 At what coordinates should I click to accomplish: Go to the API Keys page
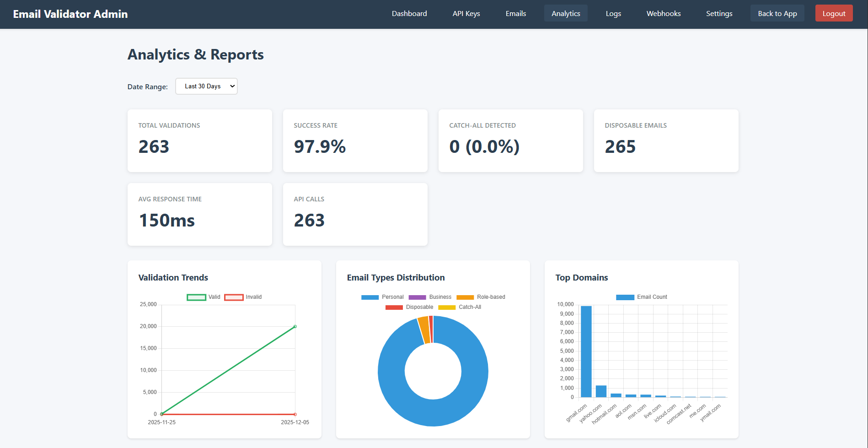click(466, 14)
